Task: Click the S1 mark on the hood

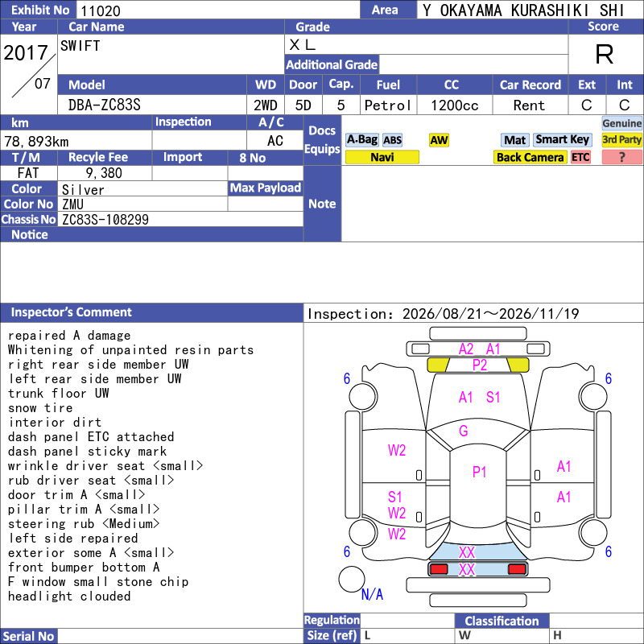Action: pyautogui.click(x=493, y=397)
